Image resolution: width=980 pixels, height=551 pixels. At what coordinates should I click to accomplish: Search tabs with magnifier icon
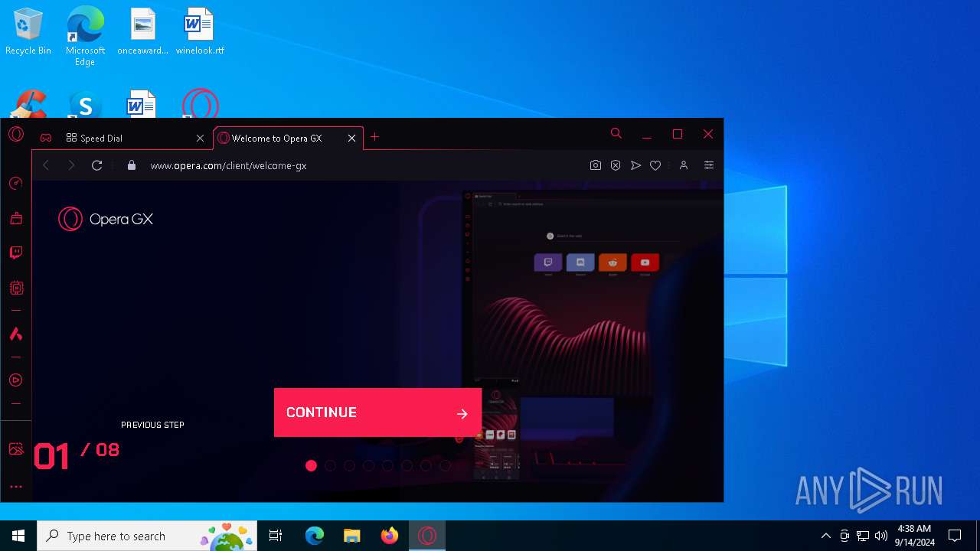(x=616, y=134)
